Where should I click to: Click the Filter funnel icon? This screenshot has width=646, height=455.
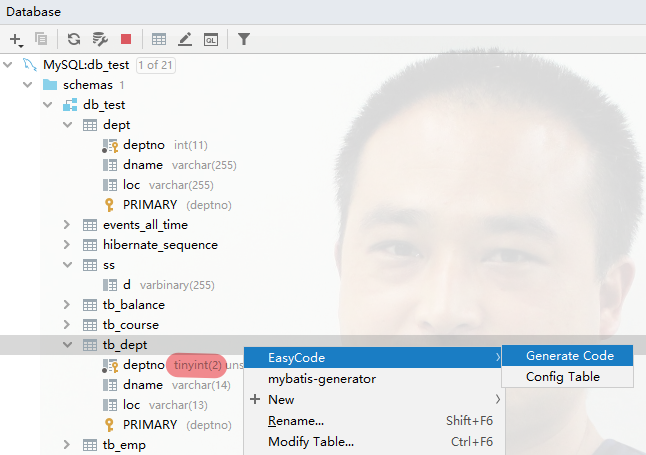pos(243,39)
